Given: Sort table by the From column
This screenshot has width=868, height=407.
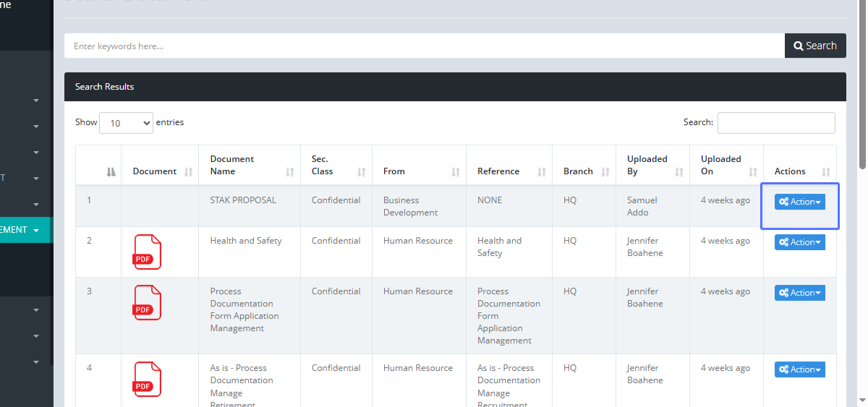Looking at the screenshot, I should pos(419,171).
